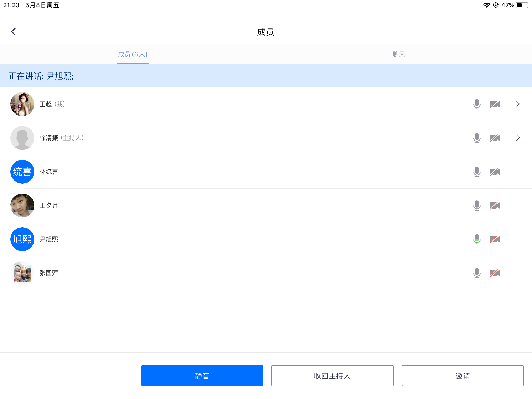Tap 林统喜's microphone icon
The width and height of the screenshot is (532, 399).
[x=477, y=172]
